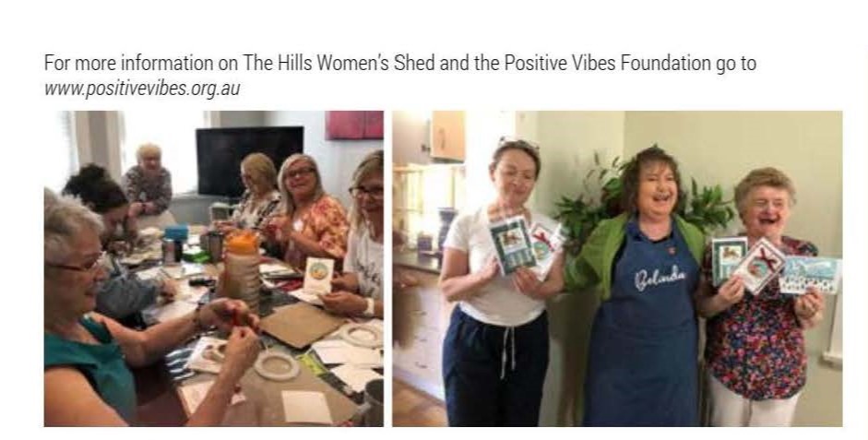
Task: Click the craft table group photo
Action: click(214, 268)
